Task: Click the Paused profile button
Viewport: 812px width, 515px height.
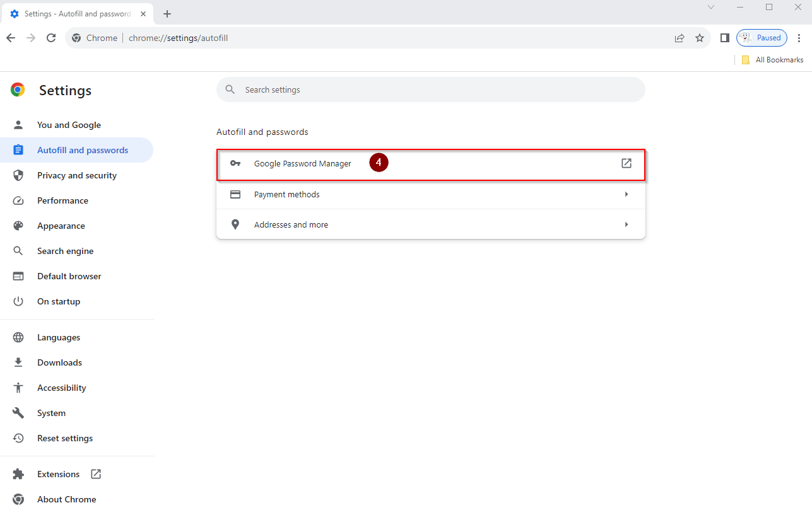Action: click(x=762, y=38)
